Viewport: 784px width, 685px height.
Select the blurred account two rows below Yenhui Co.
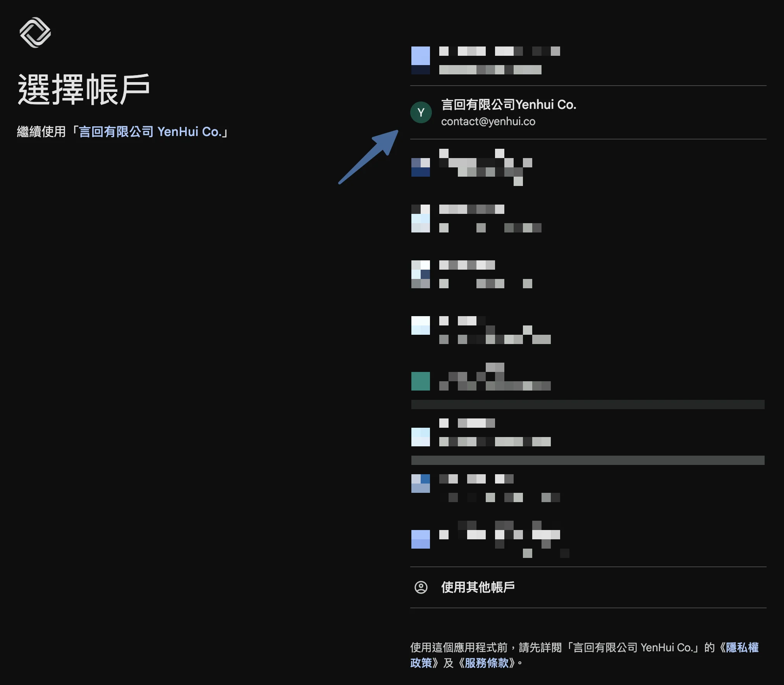[x=588, y=219]
